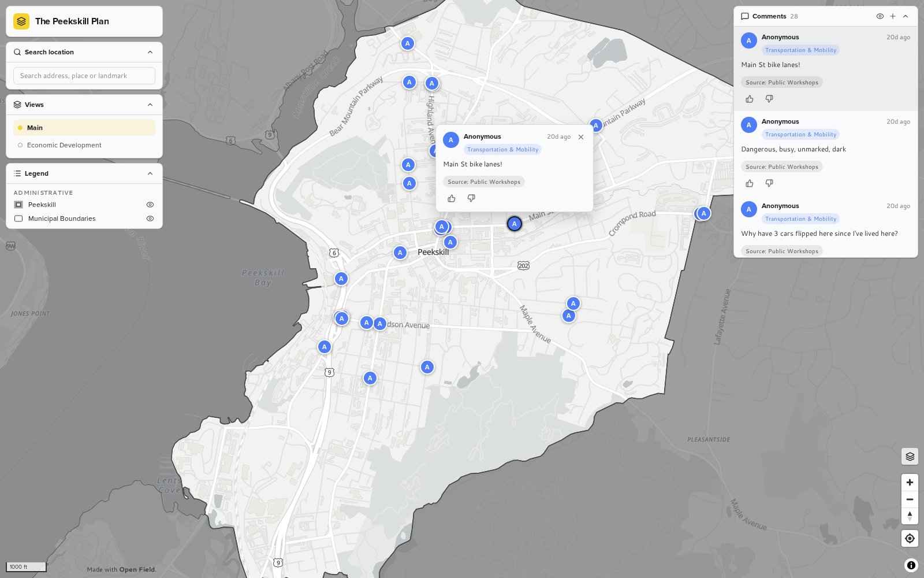Like the 'Dangerous, busy, unmarked, dark' comment

[750, 183]
